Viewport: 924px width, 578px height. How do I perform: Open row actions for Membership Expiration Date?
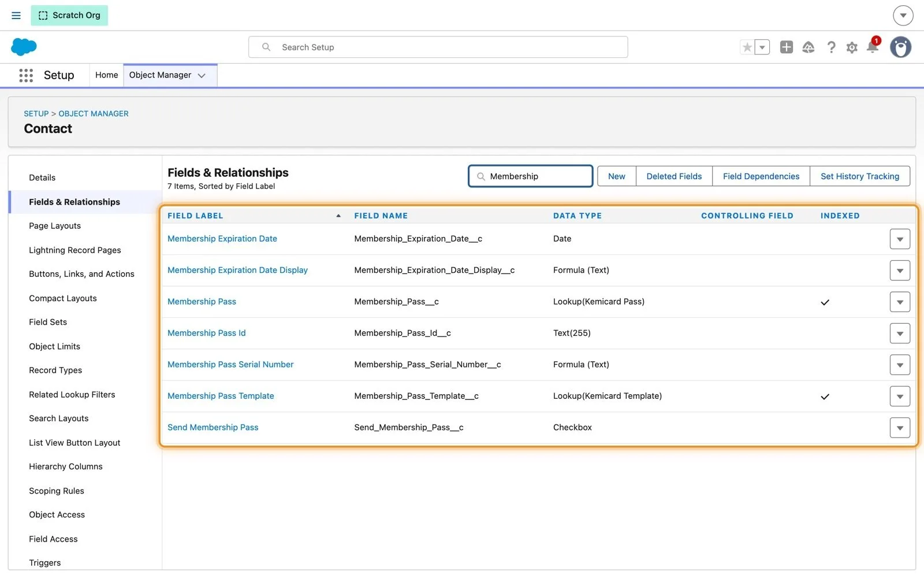coord(900,239)
